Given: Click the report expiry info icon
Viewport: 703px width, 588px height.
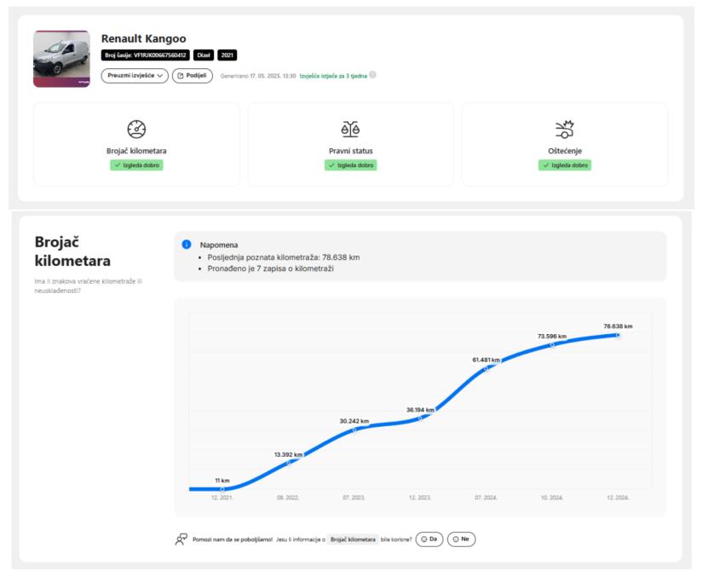Looking at the screenshot, I should point(372,75).
